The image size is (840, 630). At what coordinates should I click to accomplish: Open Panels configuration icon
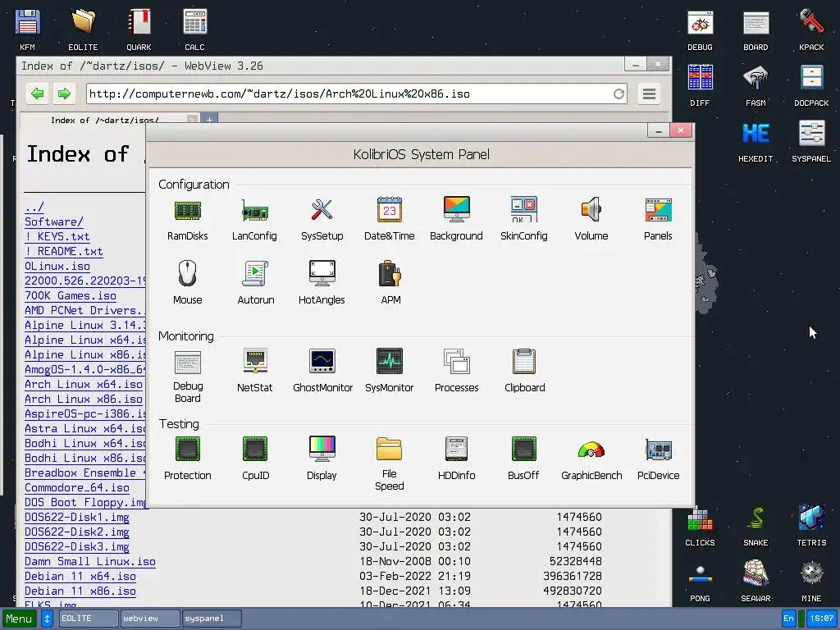659,210
